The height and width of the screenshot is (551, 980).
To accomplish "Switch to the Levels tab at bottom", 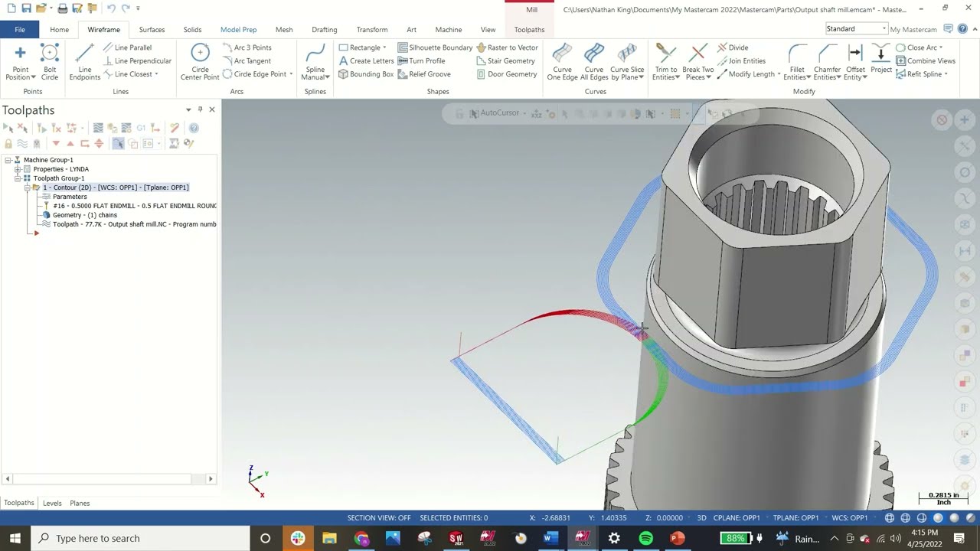I will tap(52, 503).
